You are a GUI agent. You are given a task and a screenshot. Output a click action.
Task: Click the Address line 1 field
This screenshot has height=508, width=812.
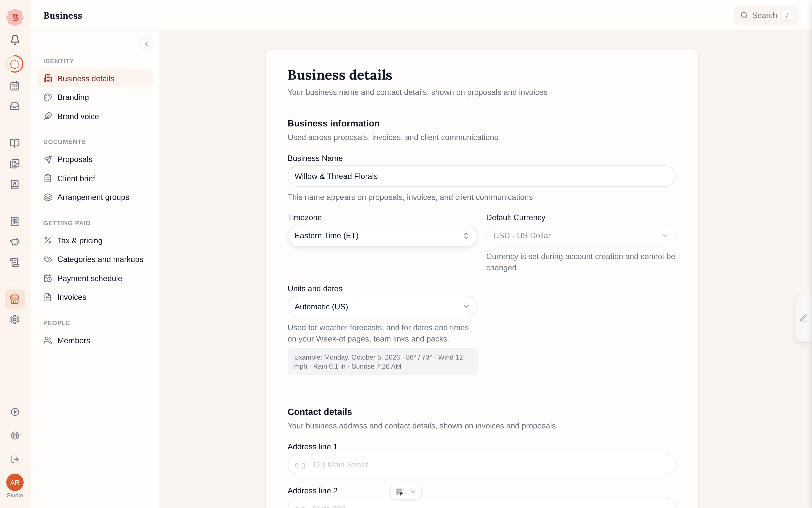pyautogui.click(x=482, y=465)
